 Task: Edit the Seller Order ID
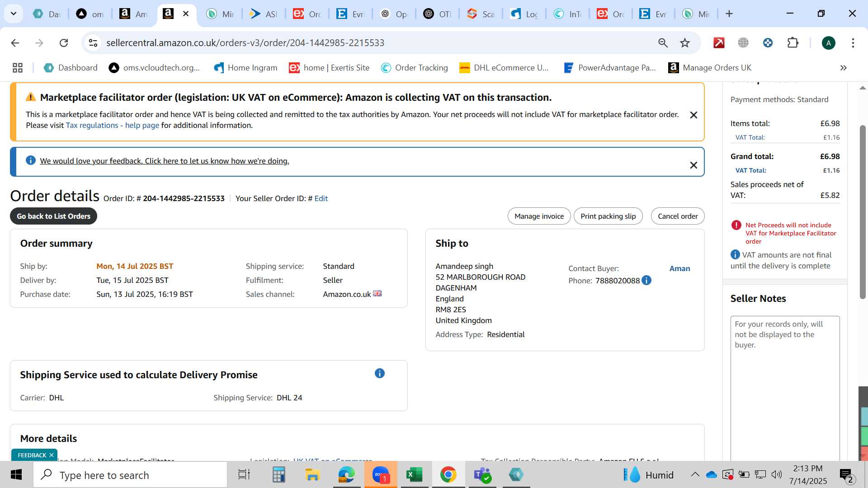click(x=321, y=198)
